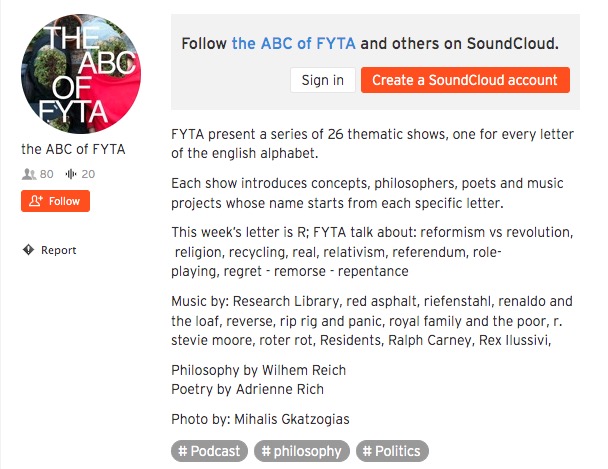Select the Podcast hashtag tag
The height and width of the screenshot is (469, 608).
point(209,451)
